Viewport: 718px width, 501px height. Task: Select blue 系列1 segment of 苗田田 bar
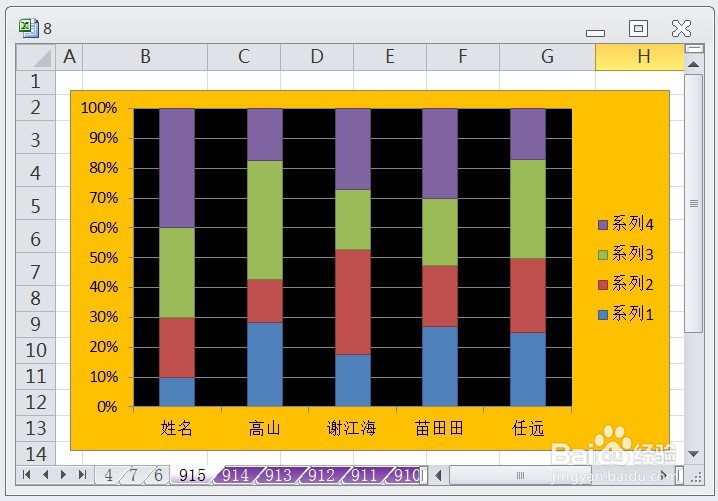click(440, 366)
